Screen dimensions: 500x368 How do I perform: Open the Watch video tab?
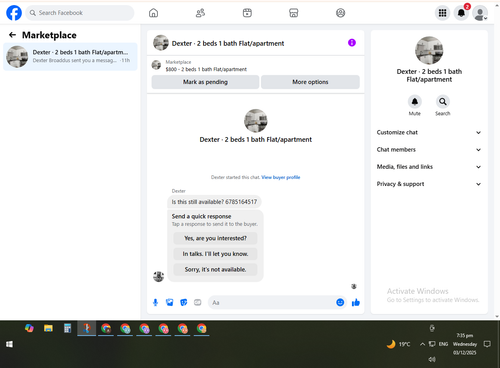pyautogui.click(x=247, y=13)
